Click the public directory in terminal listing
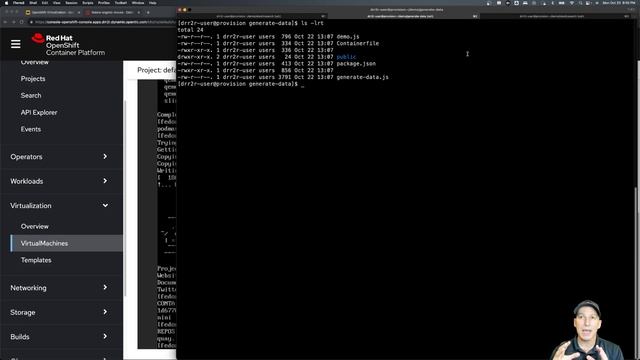The height and width of the screenshot is (360, 640). pos(346,57)
